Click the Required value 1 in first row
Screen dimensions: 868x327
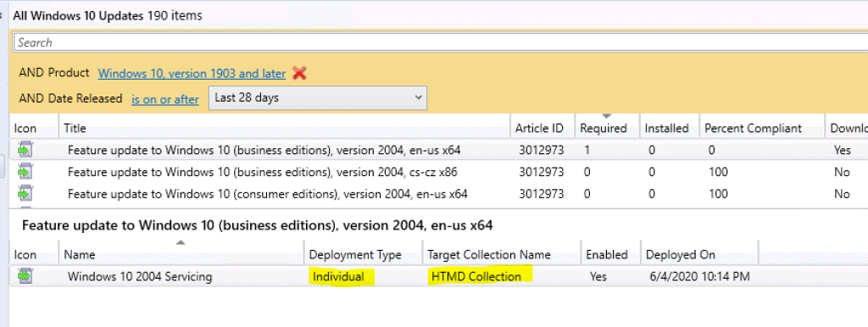[x=587, y=150]
